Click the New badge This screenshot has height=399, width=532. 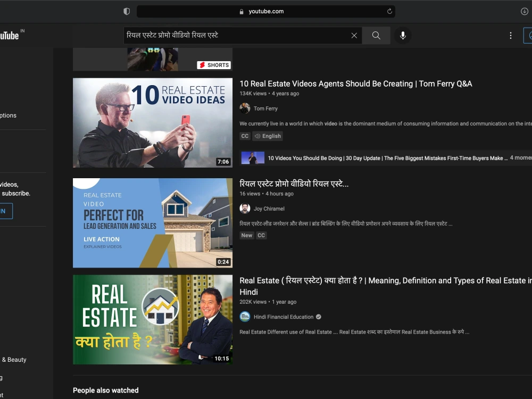pos(247,235)
